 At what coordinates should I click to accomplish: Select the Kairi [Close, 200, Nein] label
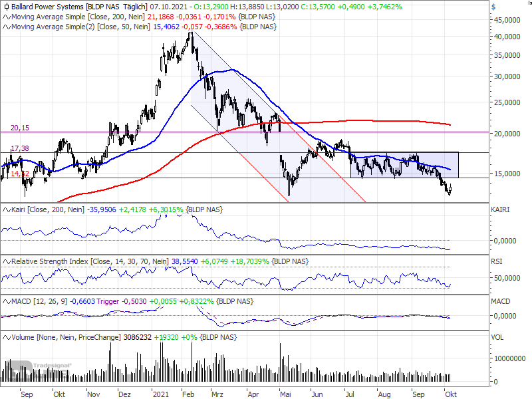point(48,209)
